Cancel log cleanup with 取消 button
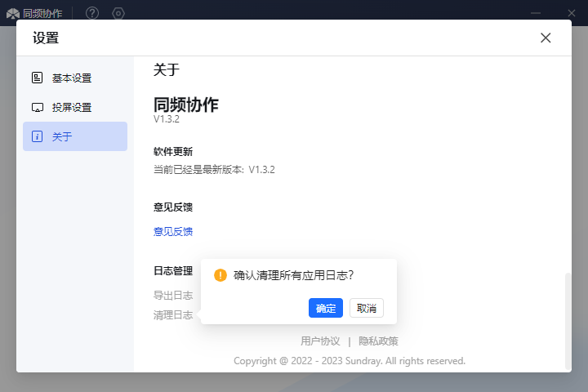 point(367,308)
